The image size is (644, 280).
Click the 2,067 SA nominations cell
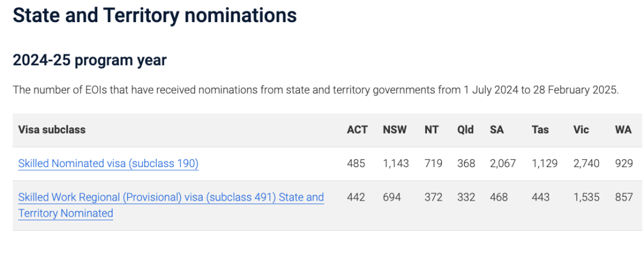click(503, 163)
